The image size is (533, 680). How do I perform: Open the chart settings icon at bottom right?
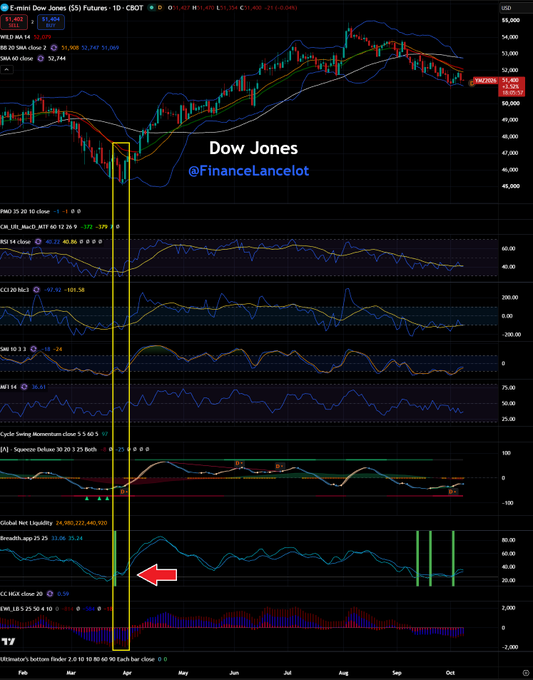tap(526, 673)
